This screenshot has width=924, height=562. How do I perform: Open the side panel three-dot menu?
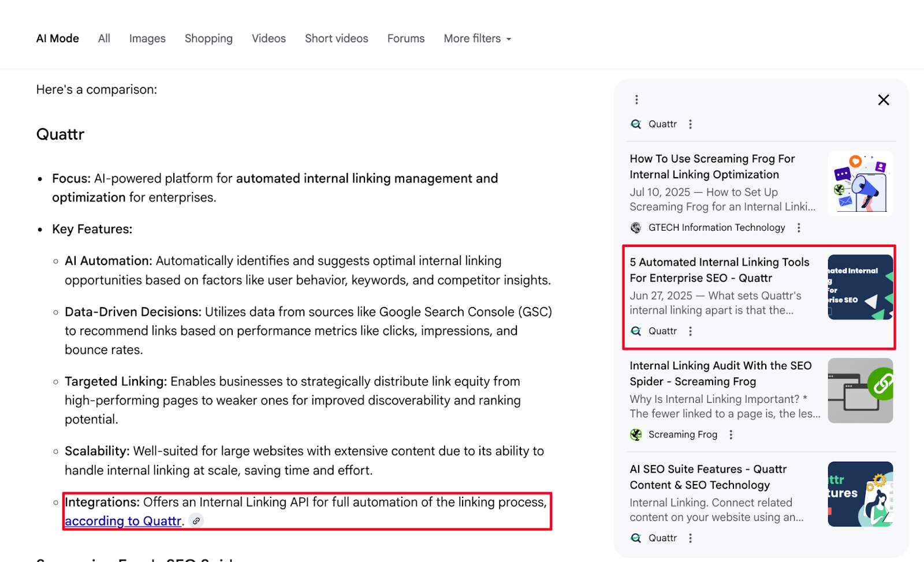(636, 100)
